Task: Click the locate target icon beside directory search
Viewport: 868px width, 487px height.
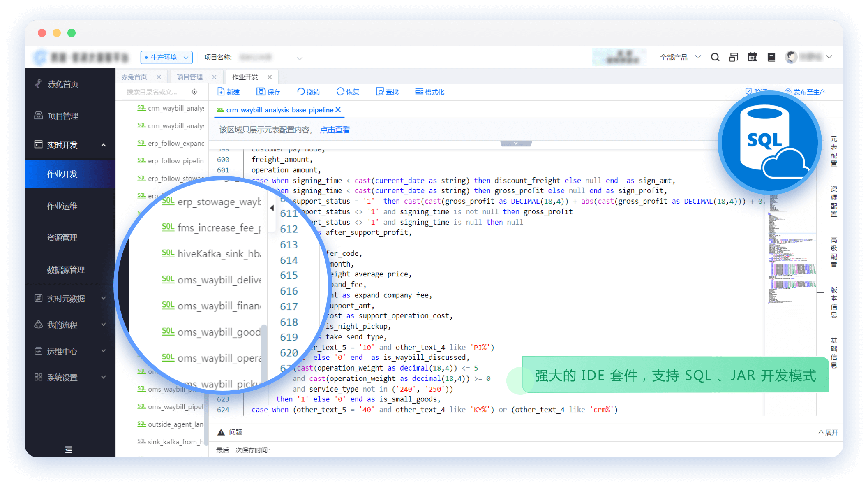Action: coord(194,92)
